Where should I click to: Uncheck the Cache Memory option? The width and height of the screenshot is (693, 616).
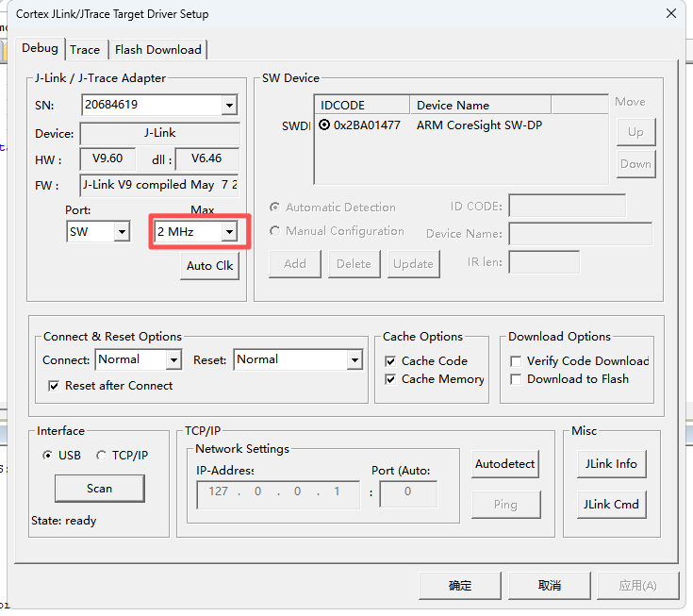point(391,379)
